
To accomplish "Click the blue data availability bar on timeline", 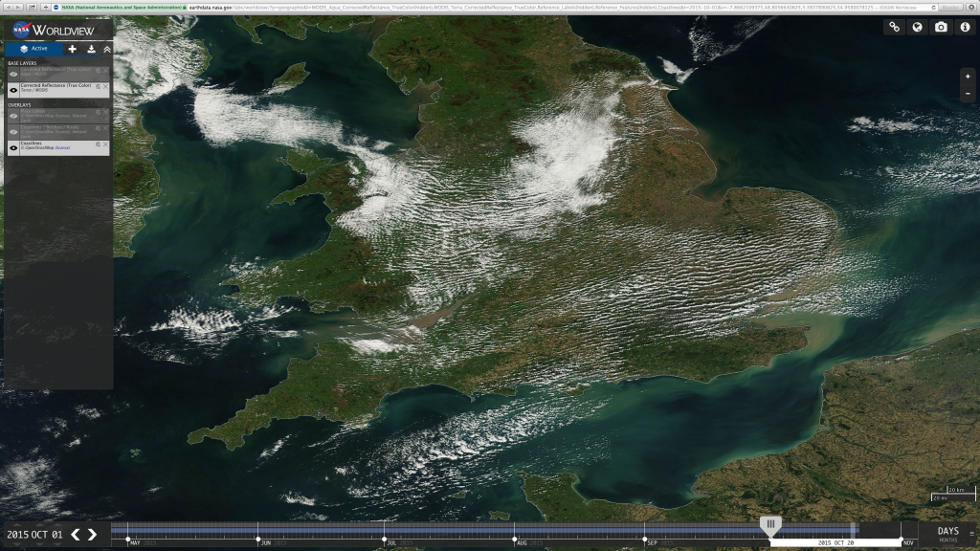I will 485,529.
